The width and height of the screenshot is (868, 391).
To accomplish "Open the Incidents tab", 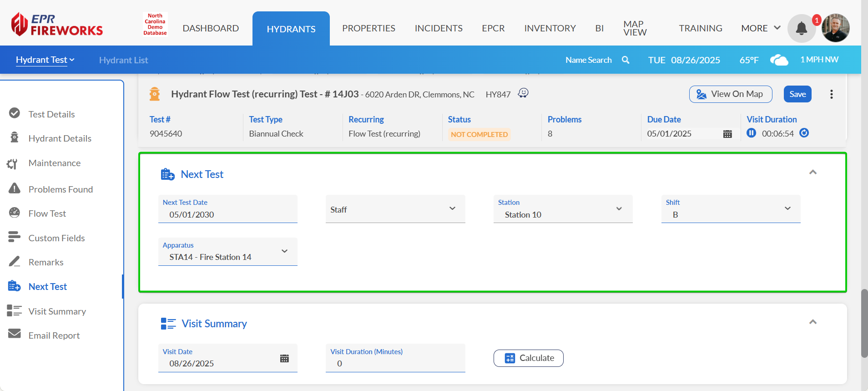I will tap(438, 28).
